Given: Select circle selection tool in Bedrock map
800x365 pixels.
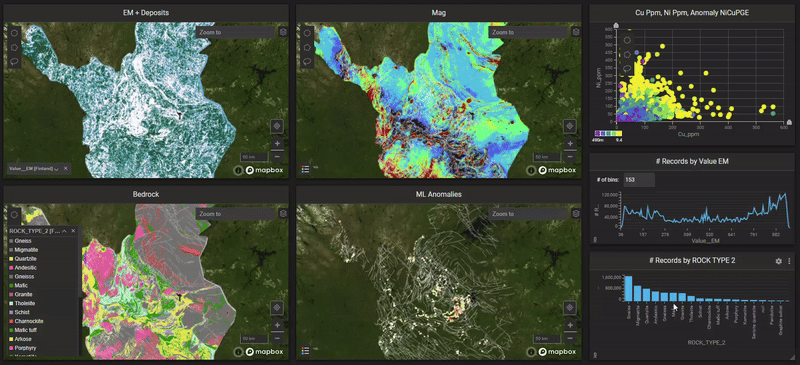Looking at the screenshot, I should click(14, 214).
